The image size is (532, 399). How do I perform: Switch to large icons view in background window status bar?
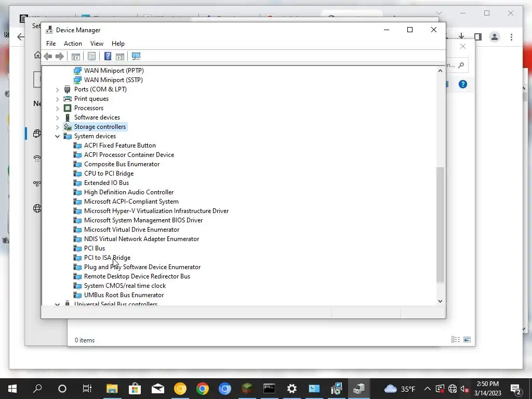tap(467, 340)
